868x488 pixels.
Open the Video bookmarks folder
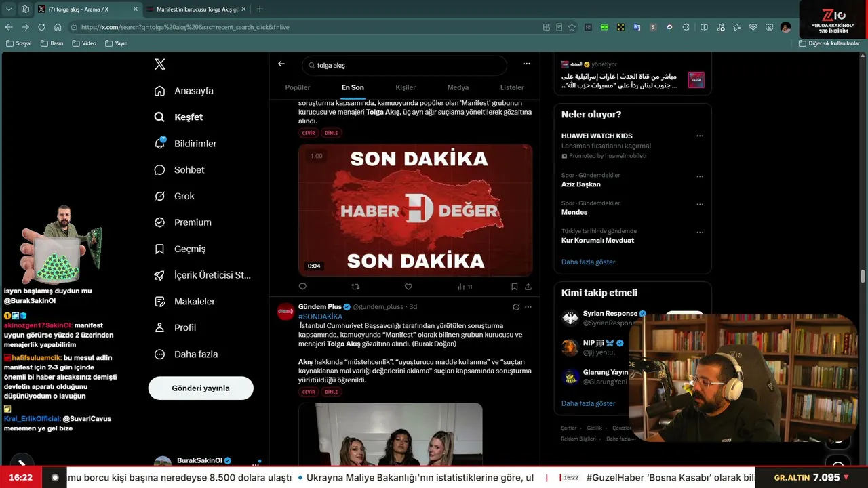pos(84,43)
